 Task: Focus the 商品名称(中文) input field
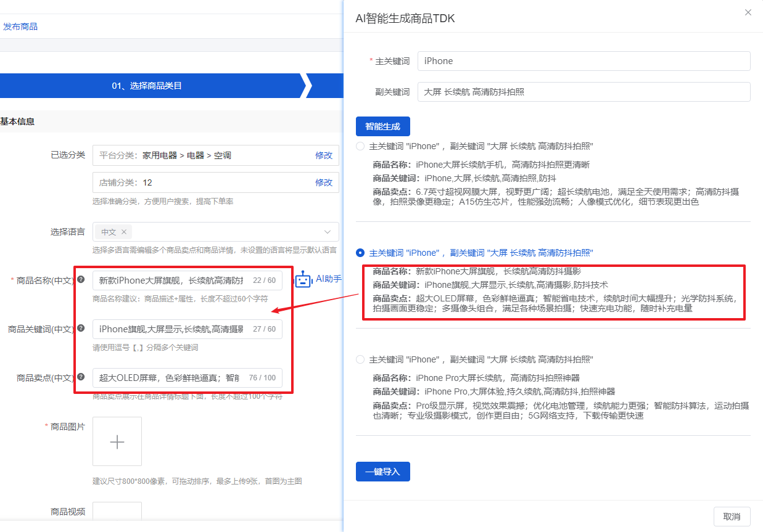[188, 280]
